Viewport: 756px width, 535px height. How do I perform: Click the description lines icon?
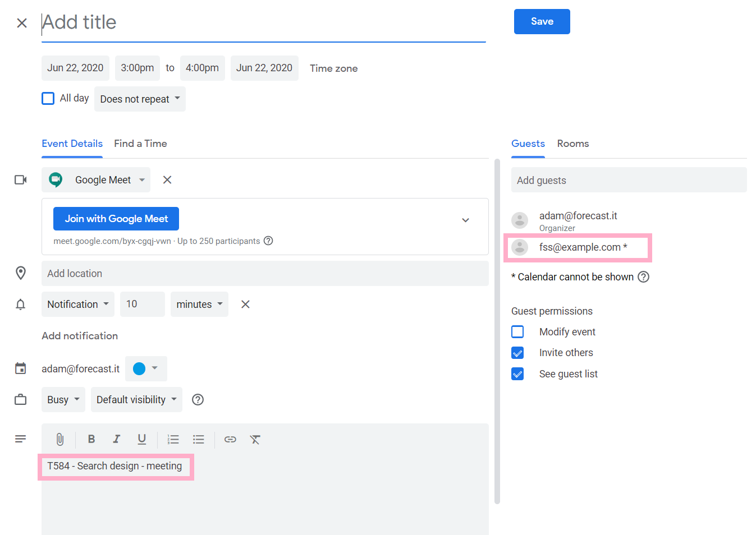21,439
